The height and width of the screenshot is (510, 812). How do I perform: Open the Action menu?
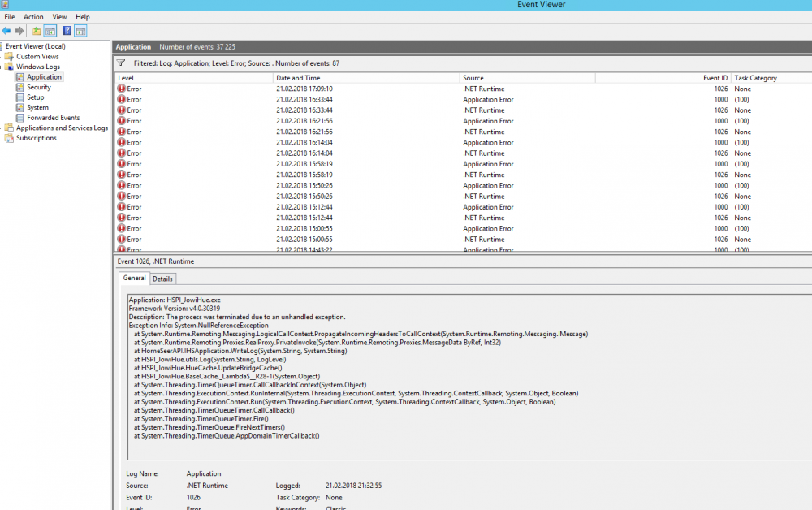[x=33, y=16]
